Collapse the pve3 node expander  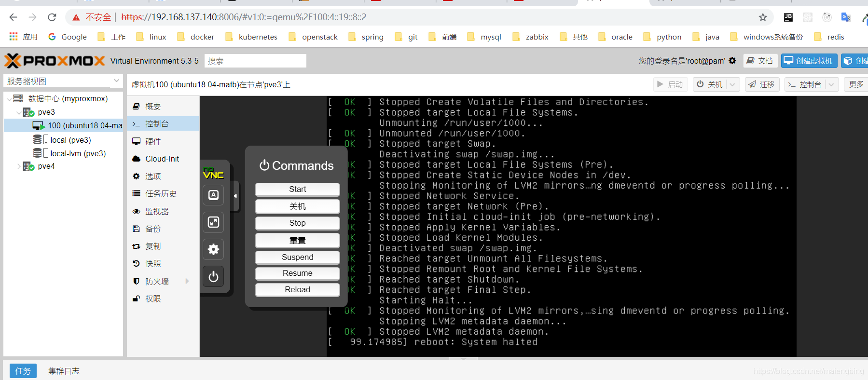point(19,112)
